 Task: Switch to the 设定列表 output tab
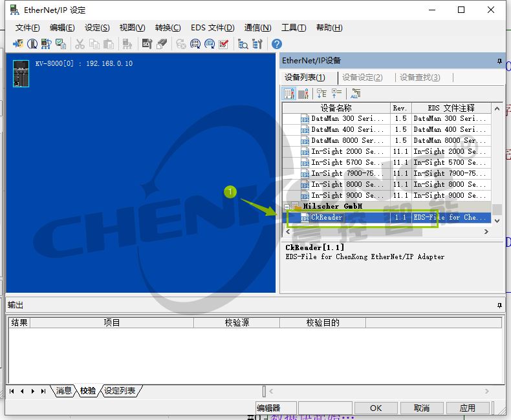coord(120,391)
